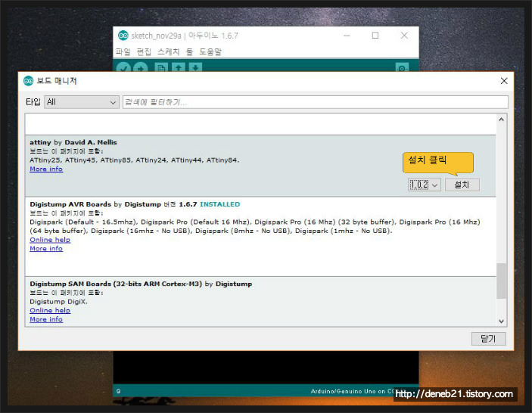Expand the 타입 All dropdown
532x413 pixels.
pyautogui.click(x=82, y=101)
